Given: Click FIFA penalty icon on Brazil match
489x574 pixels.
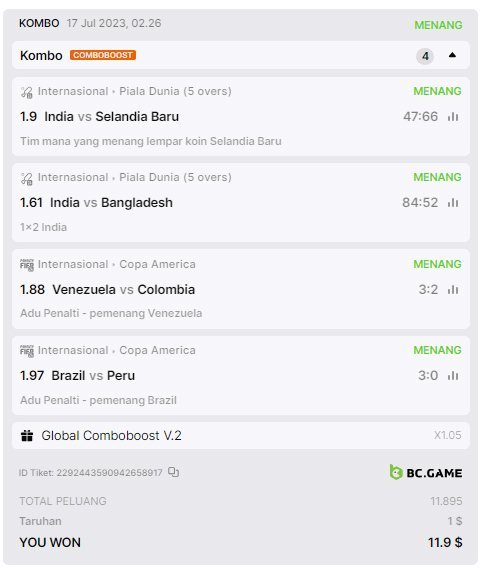Looking at the screenshot, I should point(27,351).
